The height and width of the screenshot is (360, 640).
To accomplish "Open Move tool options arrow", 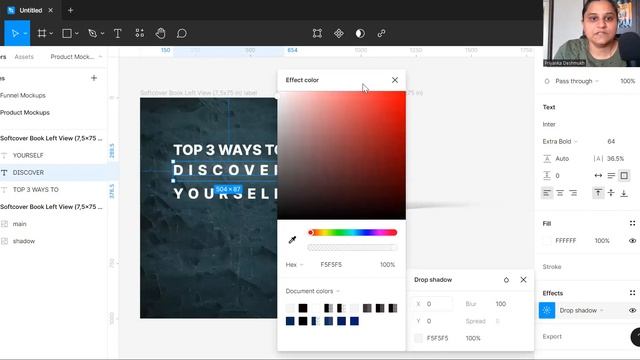I will [x=25, y=33].
